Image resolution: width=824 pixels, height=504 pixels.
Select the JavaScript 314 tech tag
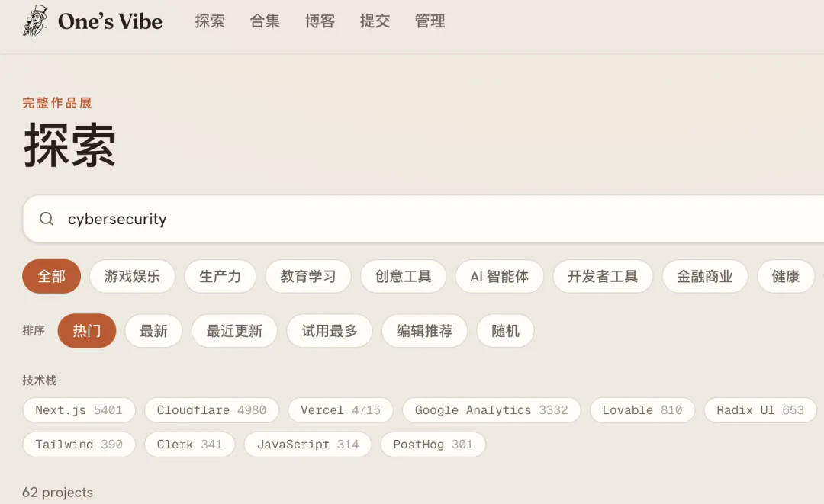pyautogui.click(x=308, y=445)
